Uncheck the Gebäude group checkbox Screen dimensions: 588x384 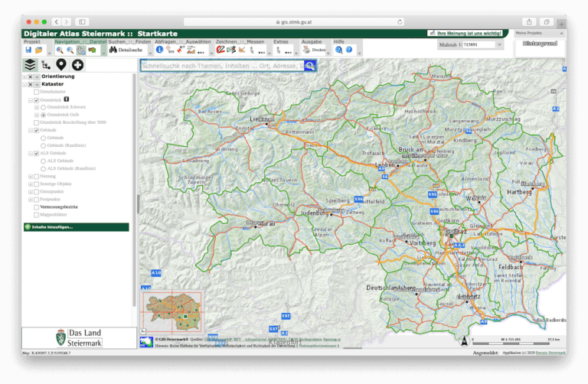pos(37,130)
